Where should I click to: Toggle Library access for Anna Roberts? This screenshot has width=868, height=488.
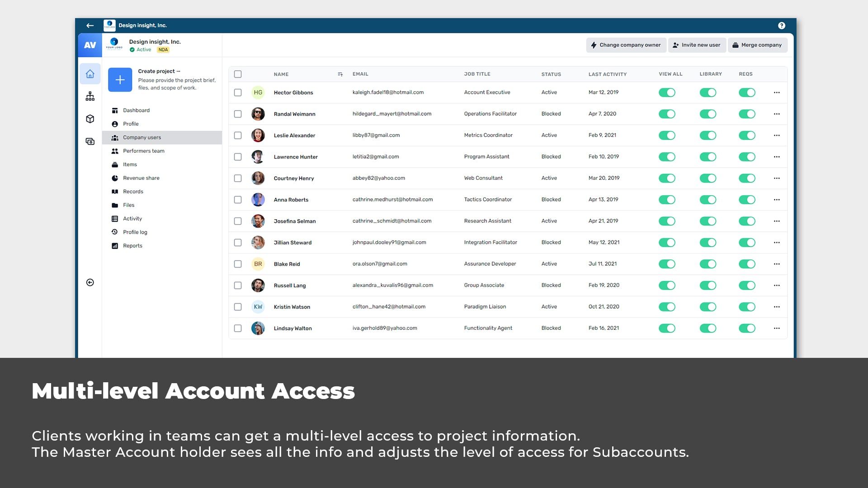[708, 200]
